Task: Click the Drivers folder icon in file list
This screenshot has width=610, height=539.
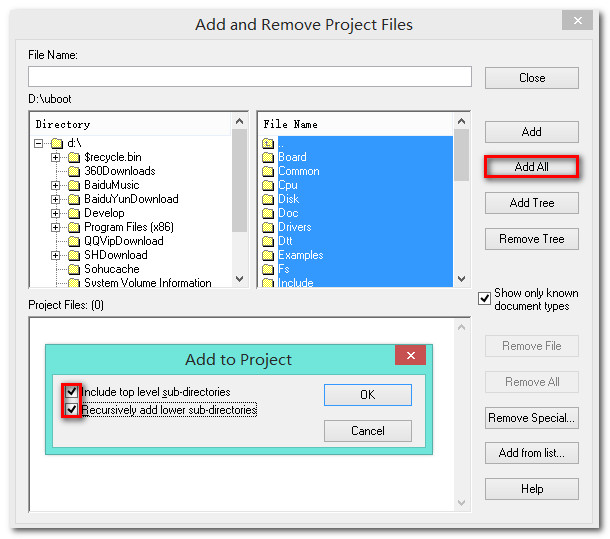Action: point(268,227)
